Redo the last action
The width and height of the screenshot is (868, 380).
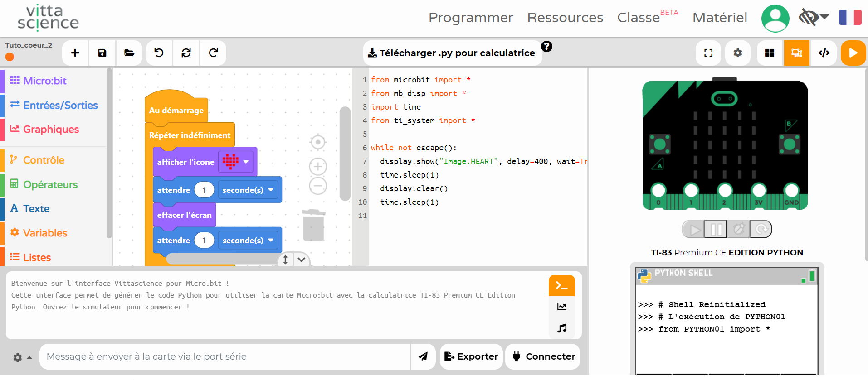pyautogui.click(x=213, y=53)
